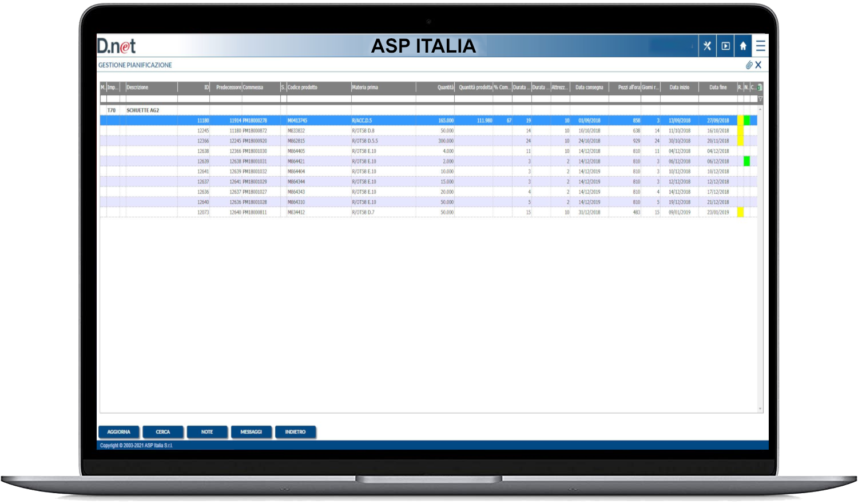Viewport: 858px width, 504px height.
Task: Sort by the Codice prodotto column header
Action: tap(319, 88)
